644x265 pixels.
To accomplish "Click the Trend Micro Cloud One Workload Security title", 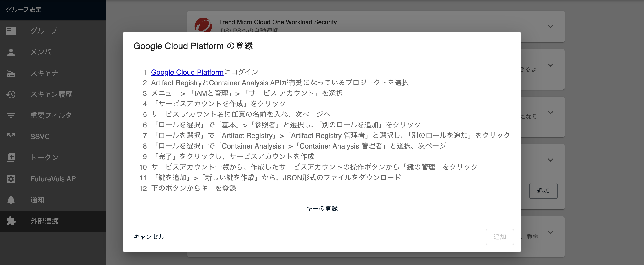I will tap(278, 22).
